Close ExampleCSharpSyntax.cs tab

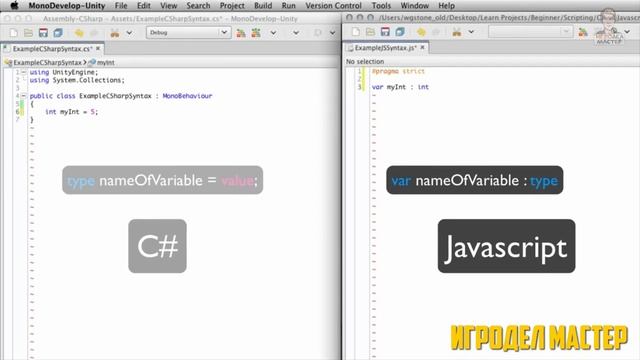pyautogui.click(x=98, y=49)
